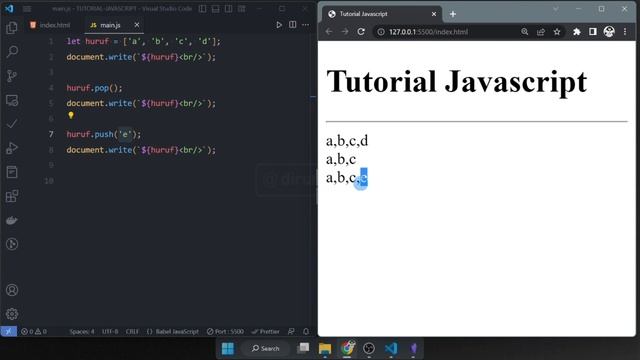Image resolution: width=640 pixels, height=360 pixels.
Task: Open Windows taskbar Search
Action: click(x=265, y=348)
